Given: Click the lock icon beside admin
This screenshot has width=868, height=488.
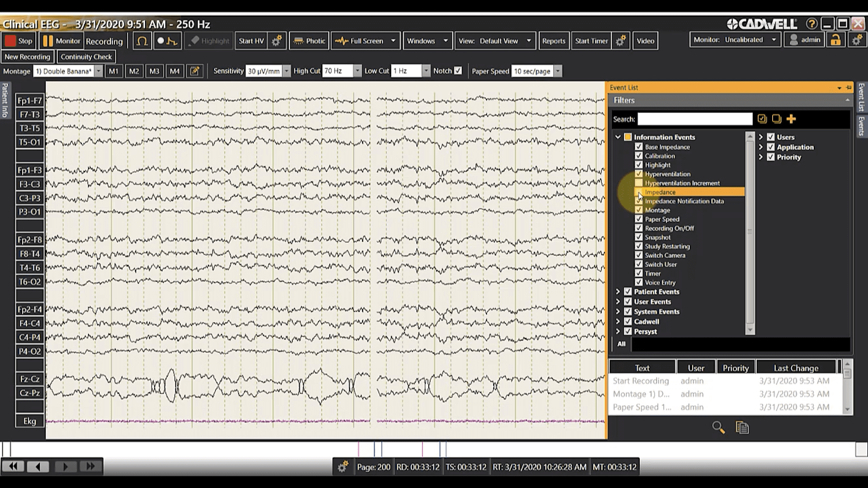Looking at the screenshot, I should 835,40.
